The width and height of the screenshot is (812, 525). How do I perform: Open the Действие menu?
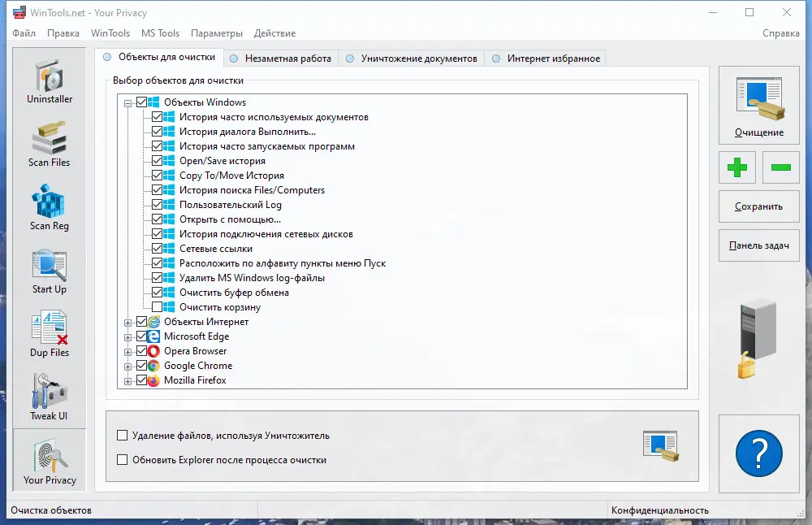click(275, 33)
